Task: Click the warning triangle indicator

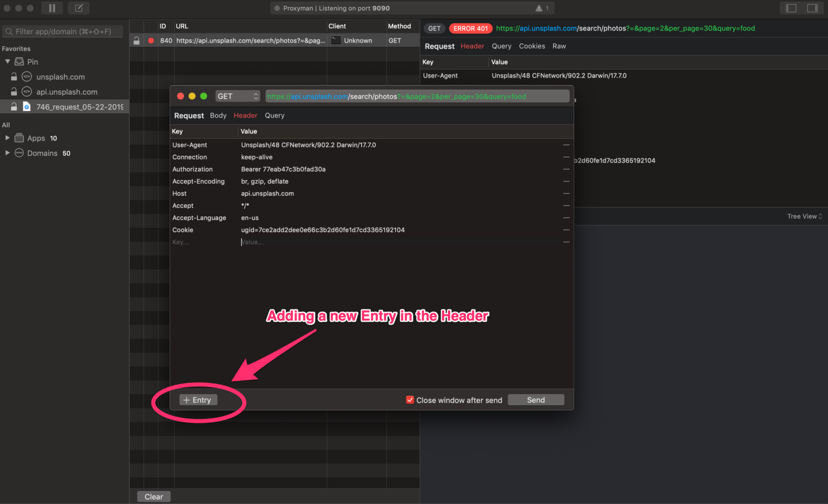Action: pyautogui.click(x=539, y=8)
